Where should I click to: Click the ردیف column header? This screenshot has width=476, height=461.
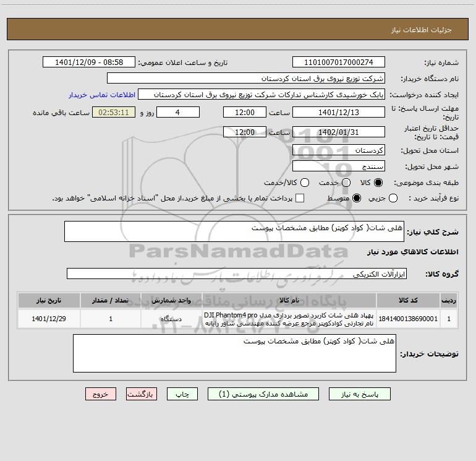coord(449,300)
